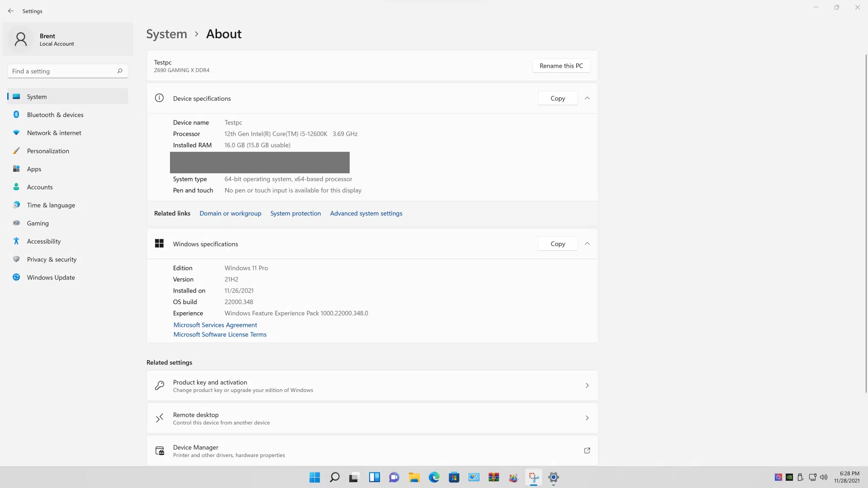Click Rename this PC button
Screen dimensions: 868x488
(561, 66)
